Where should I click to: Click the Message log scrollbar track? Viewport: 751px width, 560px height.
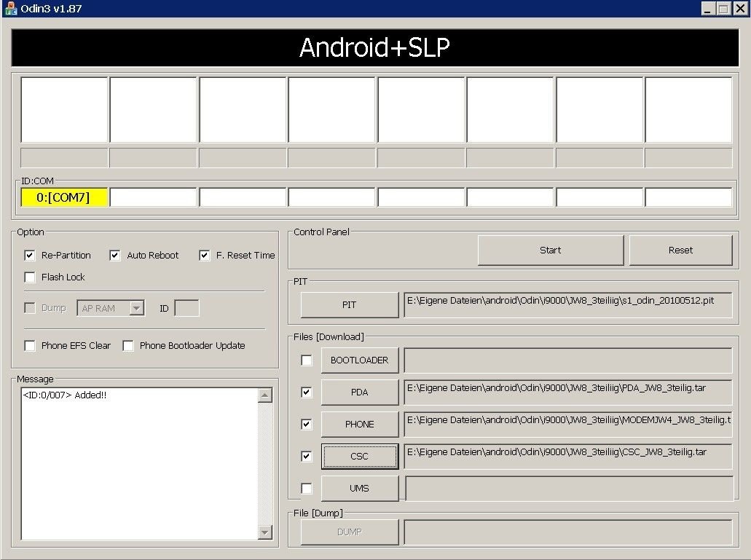pyautogui.click(x=265, y=463)
